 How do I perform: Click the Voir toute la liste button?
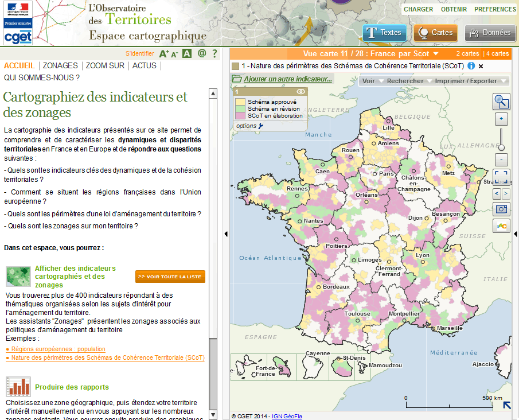pyautogui.click(x=170, y=277)
